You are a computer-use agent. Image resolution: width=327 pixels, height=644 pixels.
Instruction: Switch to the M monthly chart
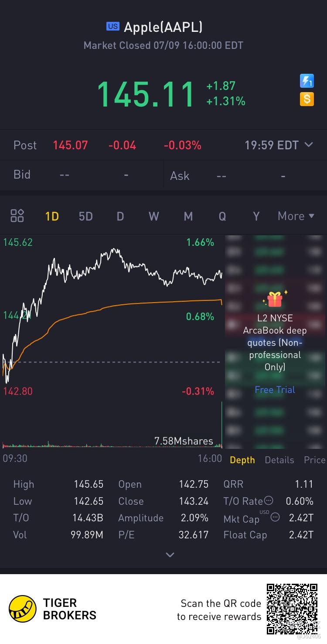click(x=188, y=216)
